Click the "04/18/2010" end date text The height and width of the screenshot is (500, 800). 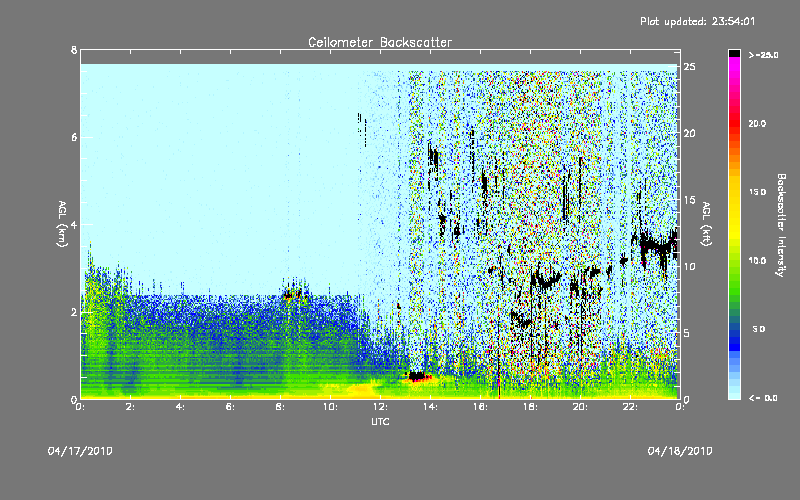tap(680, 451)
